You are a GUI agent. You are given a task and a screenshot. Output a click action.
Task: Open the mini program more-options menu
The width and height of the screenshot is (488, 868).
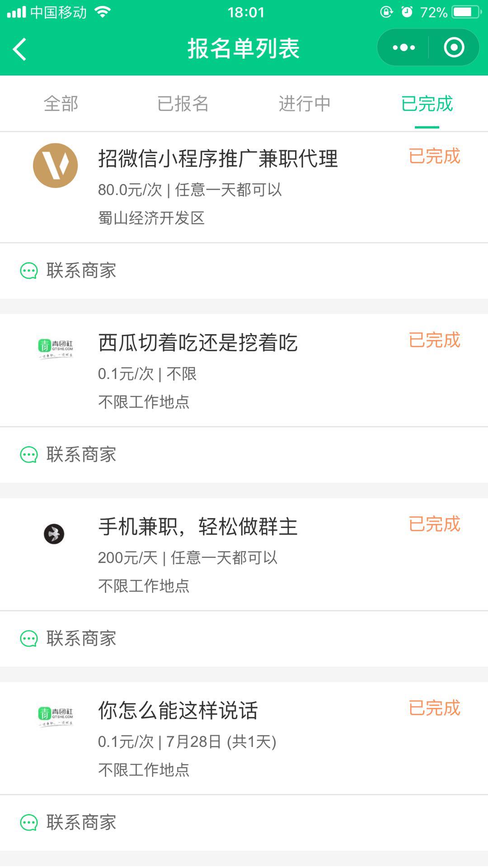point(404,47)
